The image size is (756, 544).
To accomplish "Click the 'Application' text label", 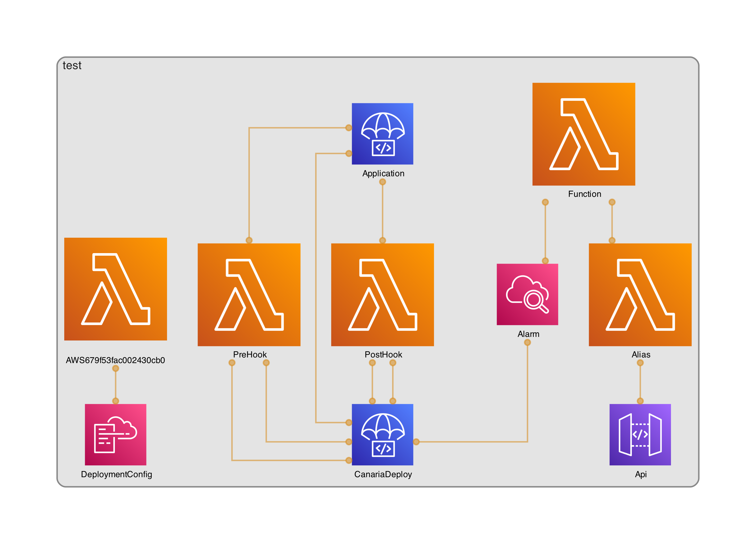I will click(x=383, y=173).
